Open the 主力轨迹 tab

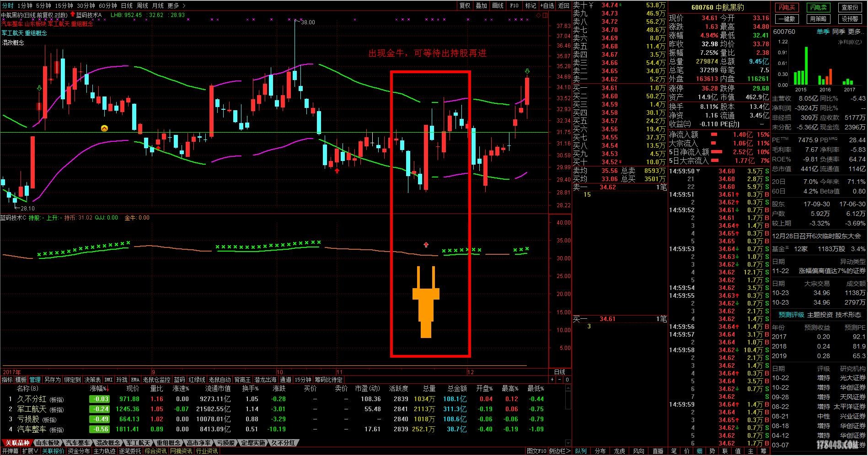pos(105,451)
